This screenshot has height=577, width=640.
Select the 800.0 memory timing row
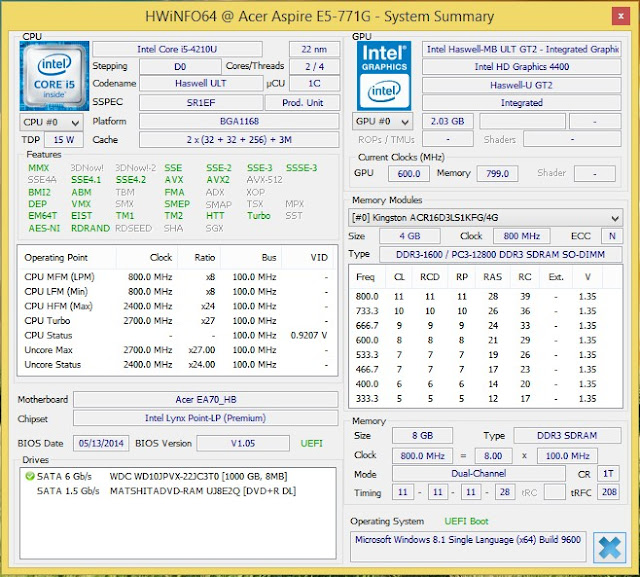pos(485,296)
